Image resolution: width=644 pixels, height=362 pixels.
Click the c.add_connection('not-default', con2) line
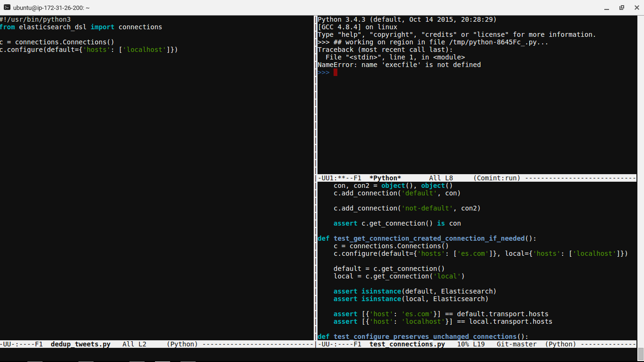pyautogui.click(x=407, y=208)
